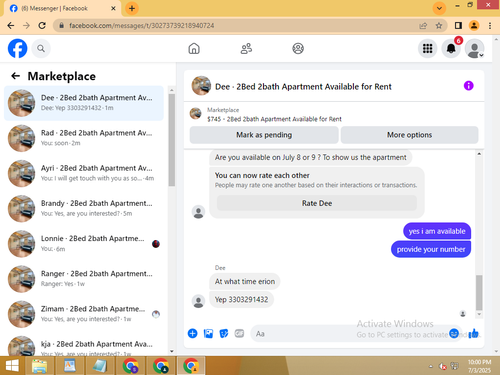Open the Home feed icon
This screenshot has height=375, width=500.
[x=194, y=49]
